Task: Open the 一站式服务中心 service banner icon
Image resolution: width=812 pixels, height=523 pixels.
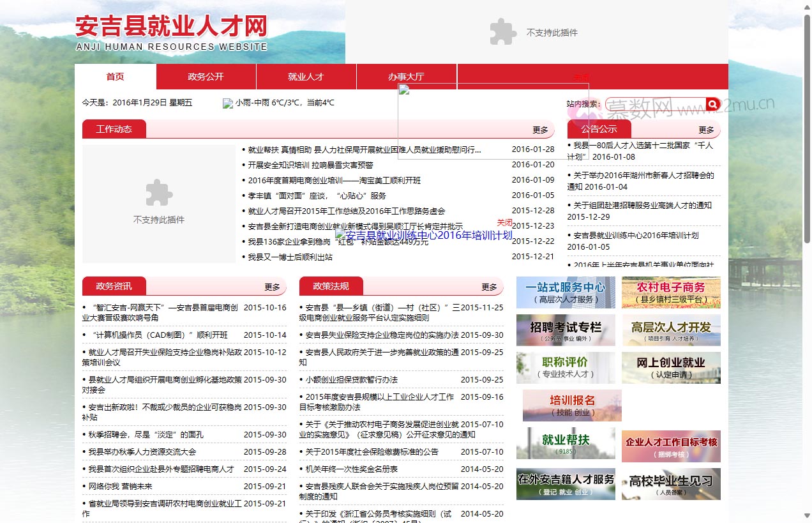Action: pyautogui.click(x=566, y=292)
